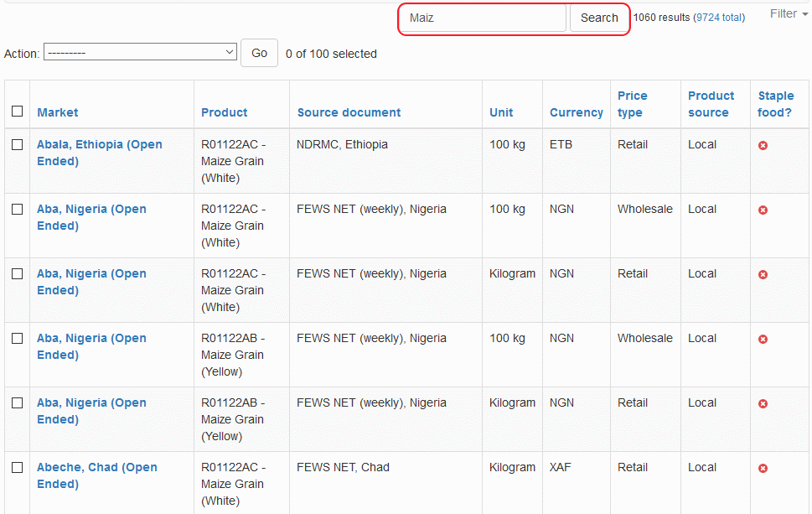Viewport: 812px width, 514px height.
Task: Click the staple food status icon for Abeche, Chad
Action: point(763,469)
